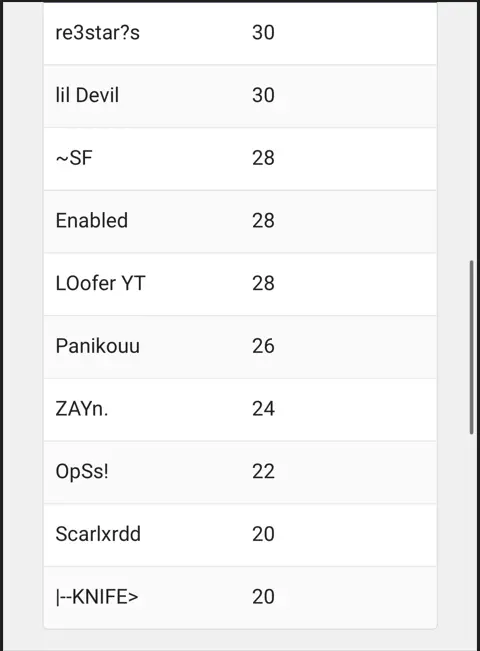Click the vertical scrollbar thumb
The width and height of the screenshot is (480, 651).
click(471, 347)
